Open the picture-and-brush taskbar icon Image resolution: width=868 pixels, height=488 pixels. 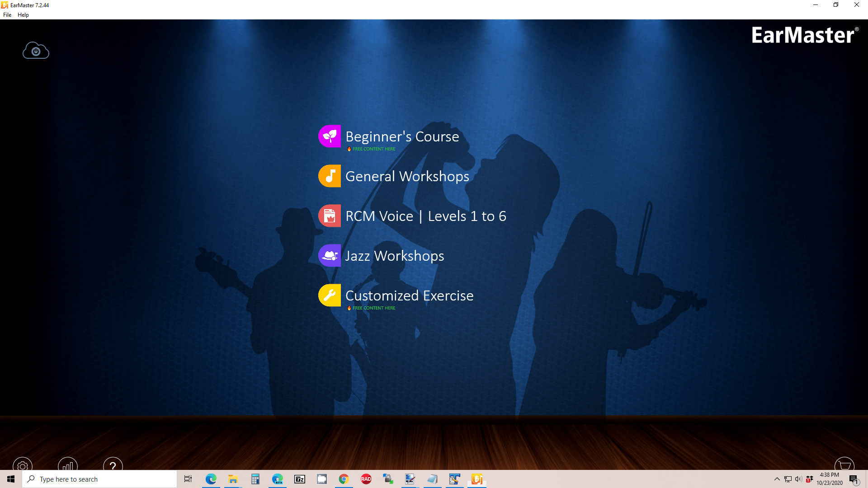point(410,479)
